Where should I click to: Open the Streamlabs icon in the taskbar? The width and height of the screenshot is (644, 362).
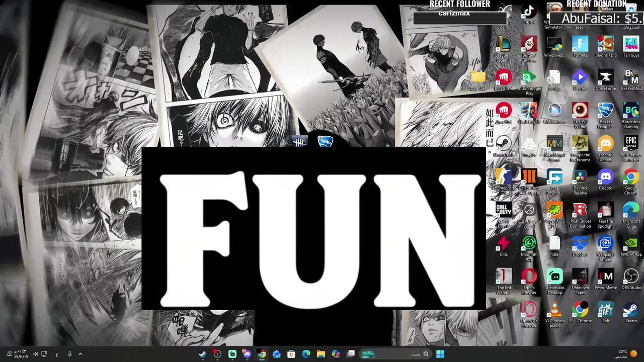[x=232, y=354]
